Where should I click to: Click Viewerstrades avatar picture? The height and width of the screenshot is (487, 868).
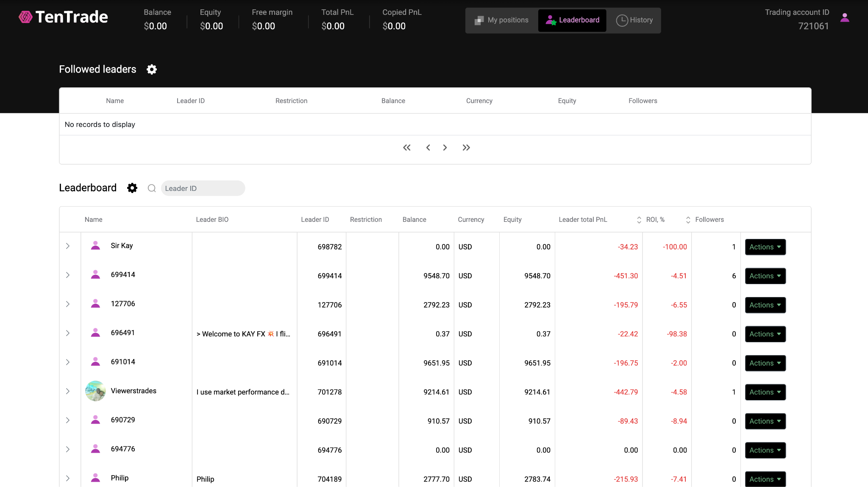click(x=95, y=391)
